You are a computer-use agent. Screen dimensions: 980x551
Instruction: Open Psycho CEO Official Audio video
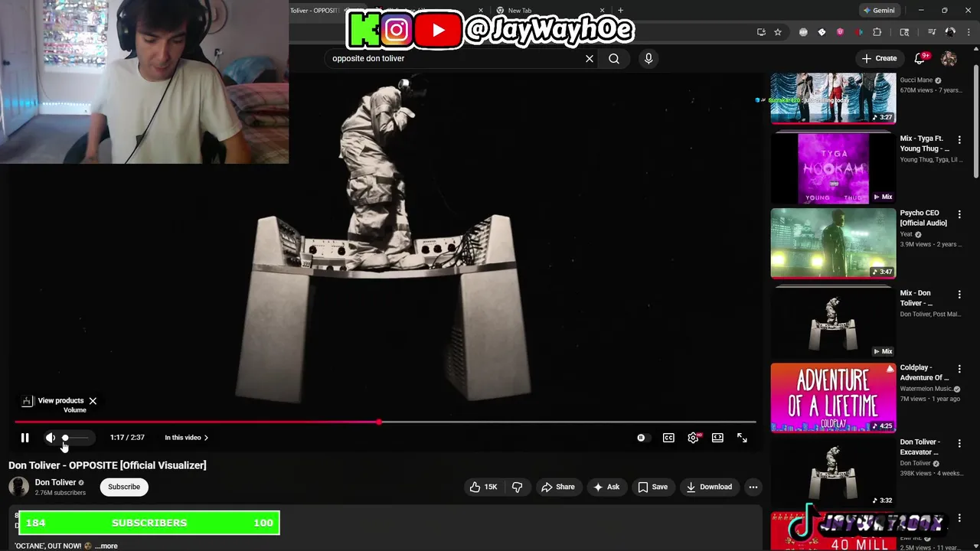coord(923,218)
